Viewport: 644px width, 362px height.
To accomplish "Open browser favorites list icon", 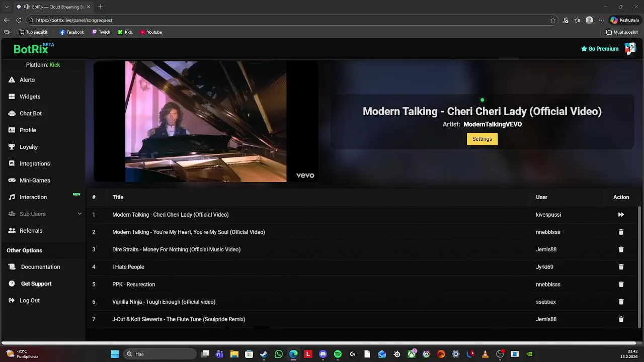I will click(x=577, y=20).
